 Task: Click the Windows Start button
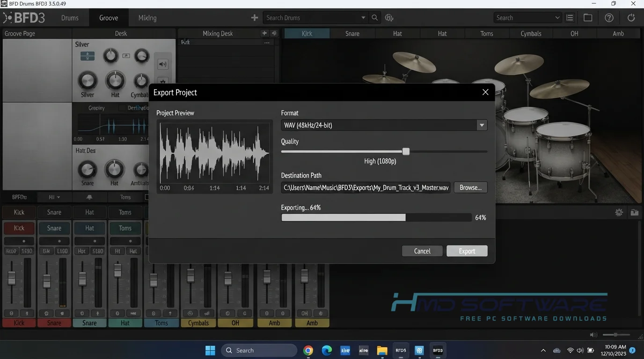(210, 350)
